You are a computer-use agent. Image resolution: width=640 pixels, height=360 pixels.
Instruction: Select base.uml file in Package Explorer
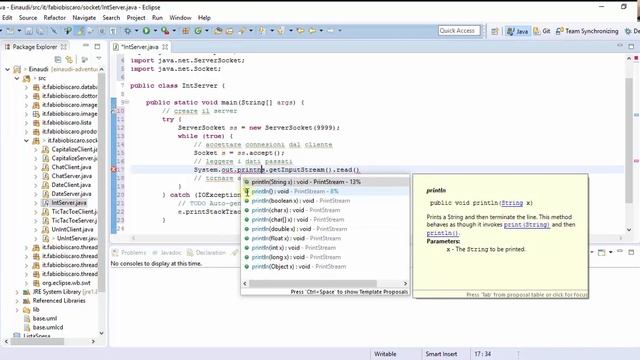click(x=44, y=319)
